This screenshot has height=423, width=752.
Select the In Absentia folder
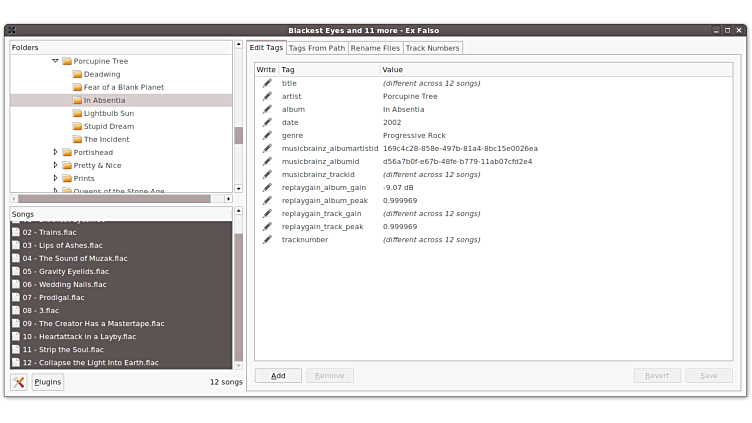click(121, 100)
